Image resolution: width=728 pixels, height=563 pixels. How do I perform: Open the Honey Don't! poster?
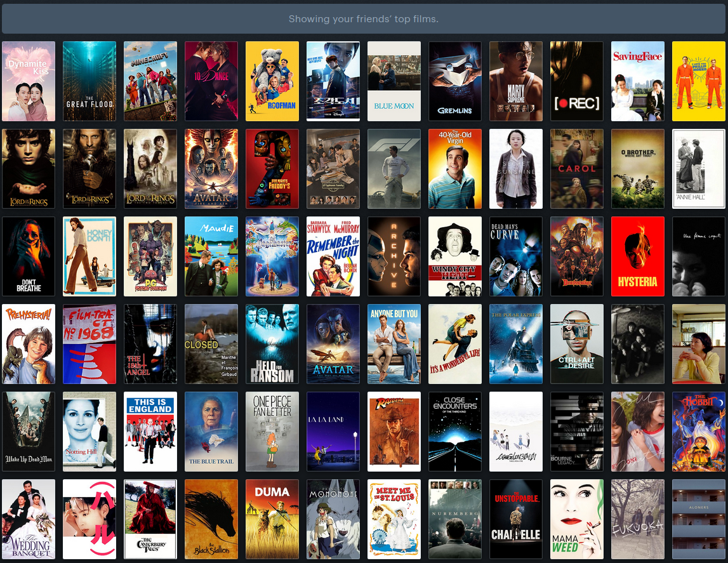[89, 256]
